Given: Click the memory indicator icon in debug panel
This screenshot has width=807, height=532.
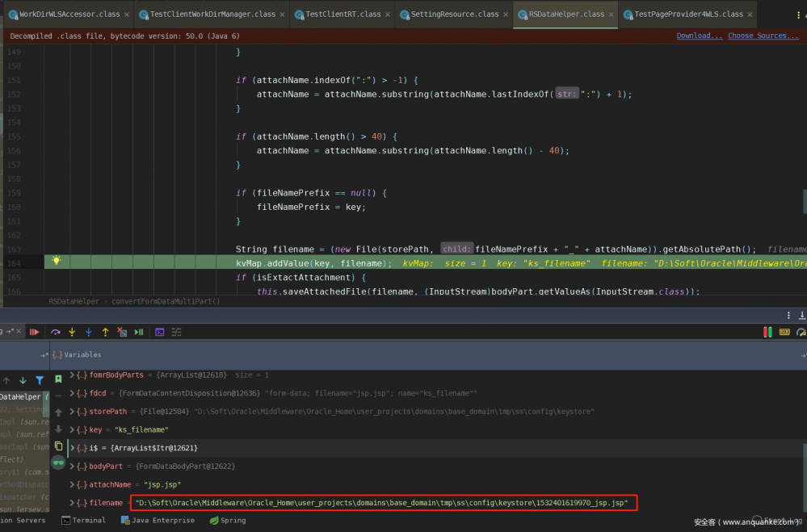Looking at the screenshot, I should pos(784,332).
